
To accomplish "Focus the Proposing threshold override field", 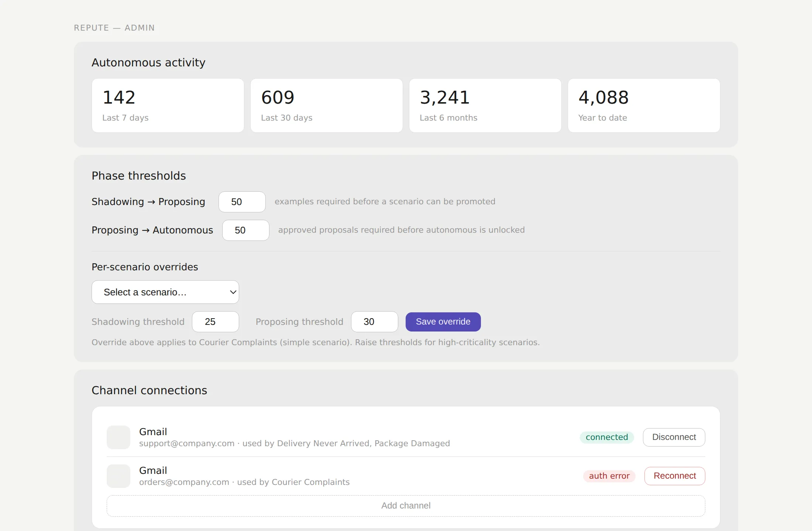I will [375, 322].
